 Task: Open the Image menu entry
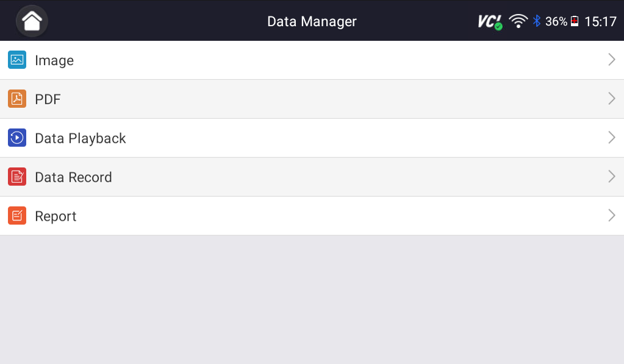click(54, 60)
